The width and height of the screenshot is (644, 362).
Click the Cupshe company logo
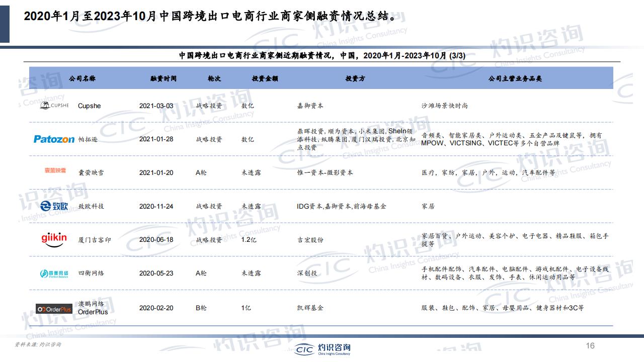point(54,106)
